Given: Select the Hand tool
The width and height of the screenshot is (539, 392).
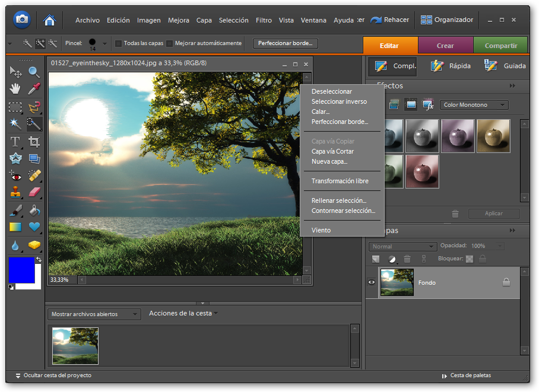Looking at the screenshot, I should (15, 89).
